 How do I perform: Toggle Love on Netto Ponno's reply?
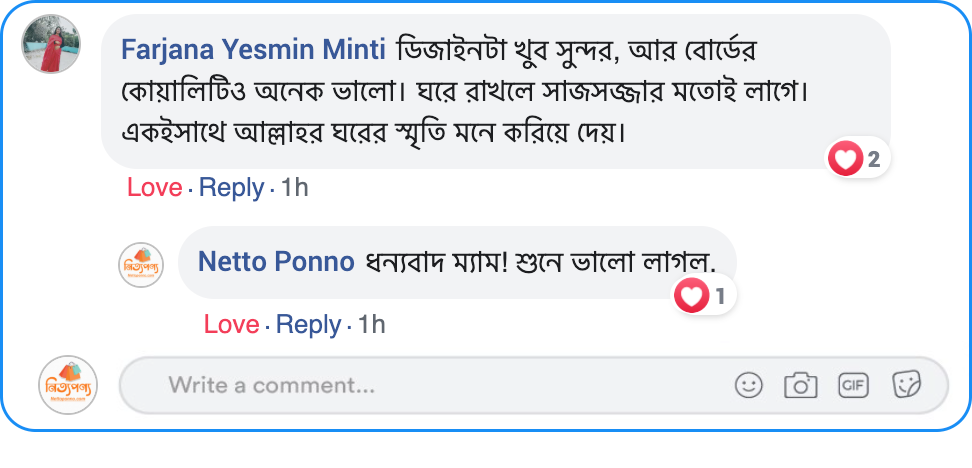tap(231, 325)
